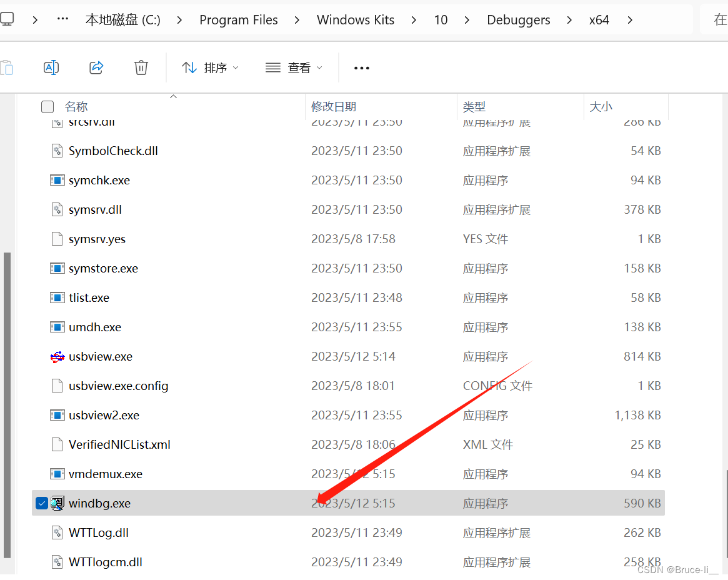This screenshot has height=580, width=728.
Task: Click the 2023/5/8 17:58 date cell
Action: tap(353, 239)
